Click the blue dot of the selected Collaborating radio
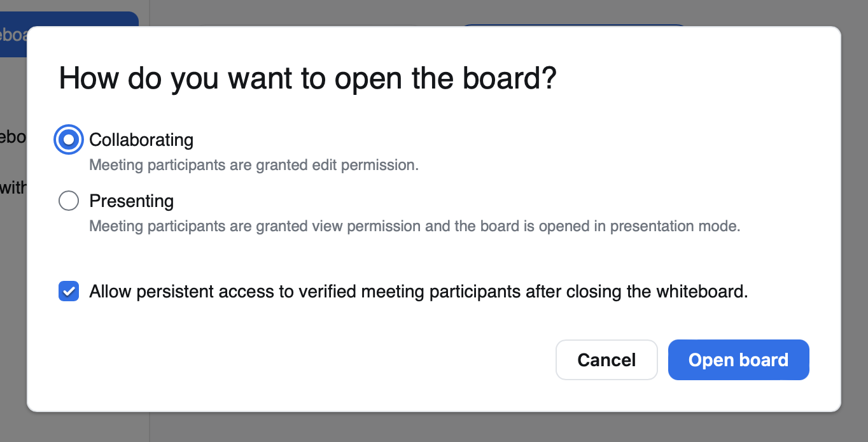The image size is (868, 442). 69,139
